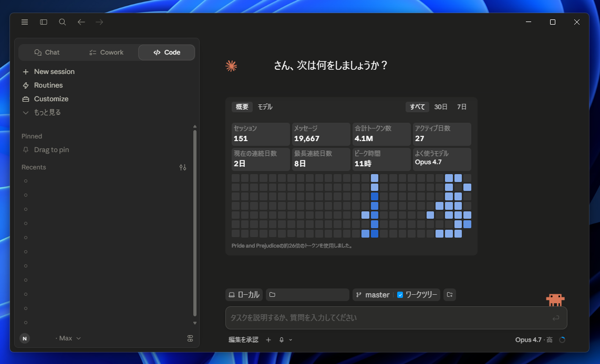Screen dimensions: 600x364
Task: Select the Code tab
Action: click(x=166, y=52)
